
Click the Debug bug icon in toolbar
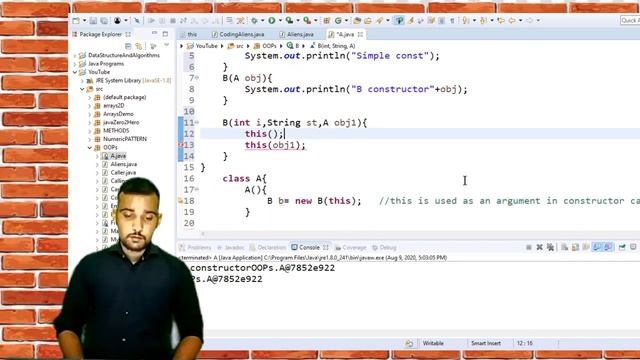[254, 20]
